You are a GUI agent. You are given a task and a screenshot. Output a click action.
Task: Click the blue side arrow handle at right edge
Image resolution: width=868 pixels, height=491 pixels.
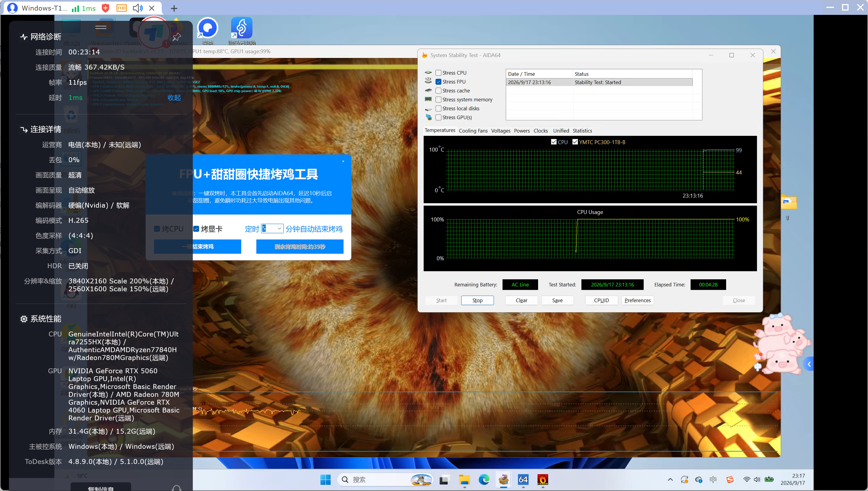pyautogui.click(x=809, y=364)
